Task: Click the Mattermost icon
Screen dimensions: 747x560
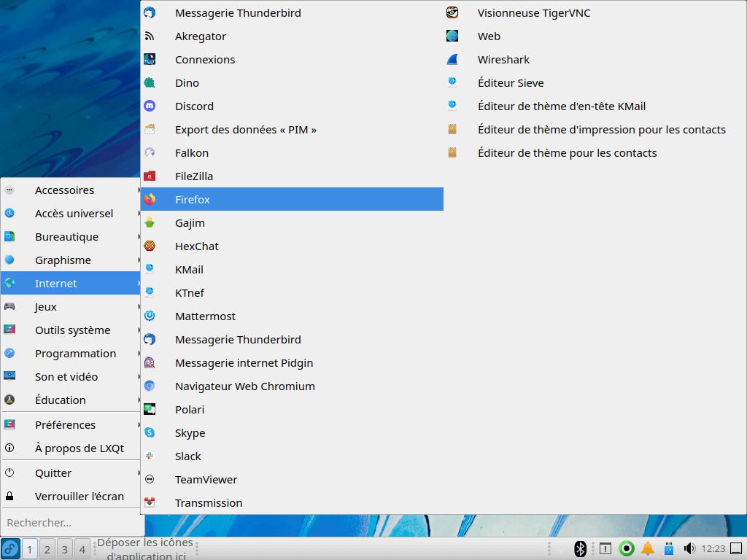Action: pos(150,316)
